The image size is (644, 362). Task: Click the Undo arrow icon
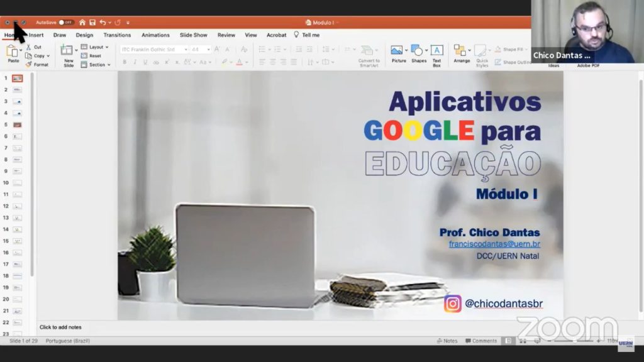(103, 23)
